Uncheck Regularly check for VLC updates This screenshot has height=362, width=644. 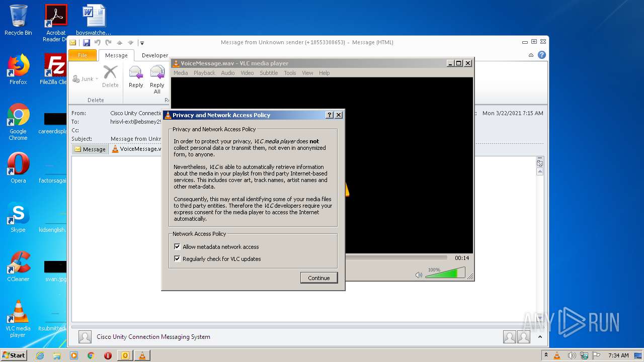[177, 259]
